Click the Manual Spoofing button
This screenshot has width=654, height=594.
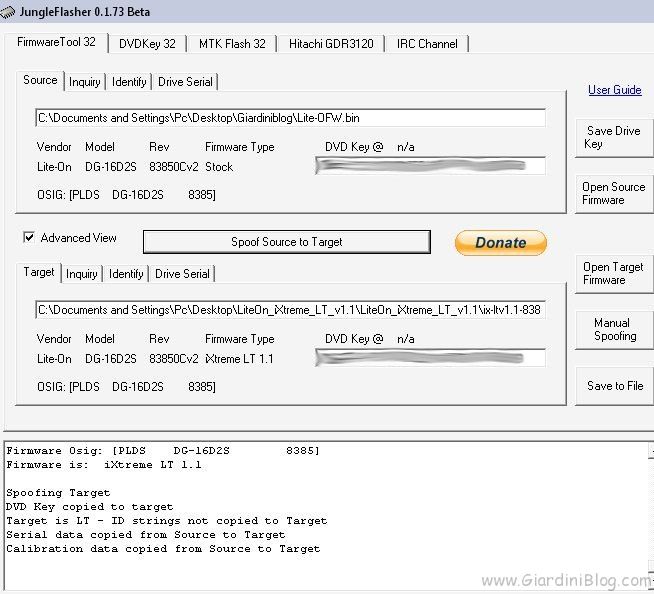click(614, 330)
